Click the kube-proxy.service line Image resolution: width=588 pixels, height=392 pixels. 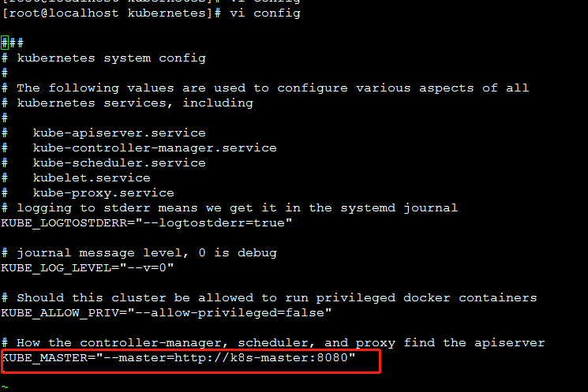103,192
